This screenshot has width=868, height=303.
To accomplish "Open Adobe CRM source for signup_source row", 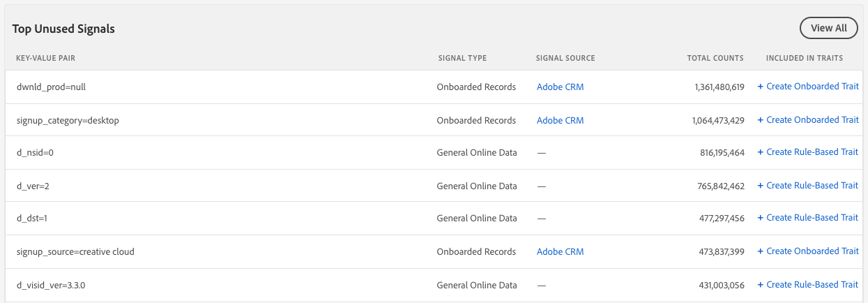I will (x=560, y=251).
